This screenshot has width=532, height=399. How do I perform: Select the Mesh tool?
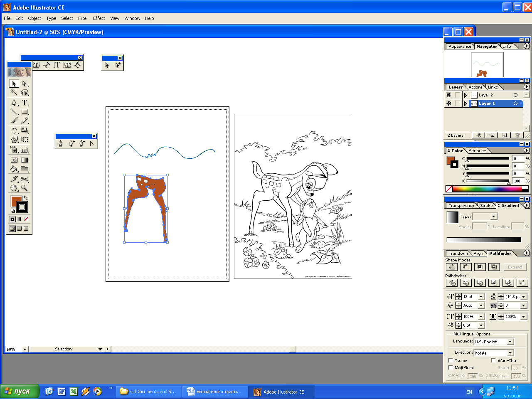point(14,160)
